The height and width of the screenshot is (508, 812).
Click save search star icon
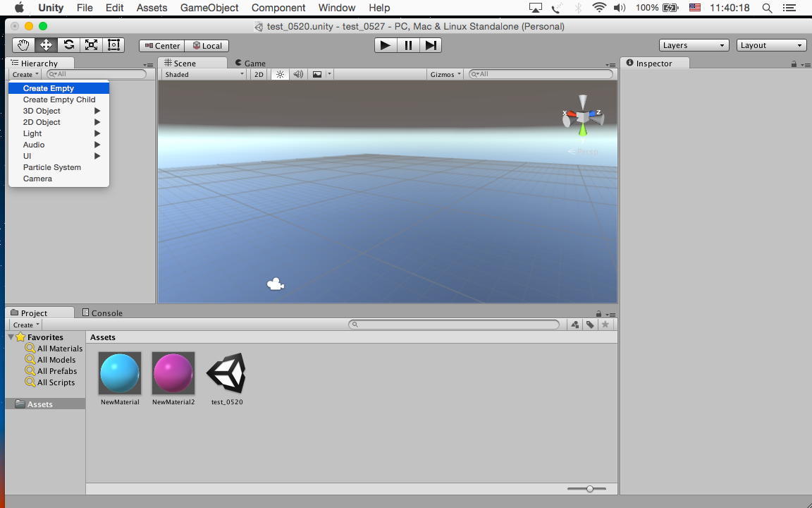click(x=605, y=325)
